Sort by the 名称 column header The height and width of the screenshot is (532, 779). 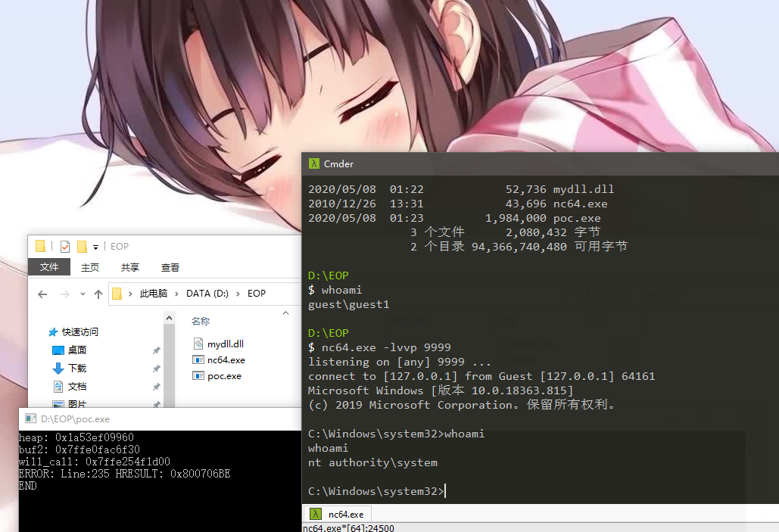(x=200, y=322)
